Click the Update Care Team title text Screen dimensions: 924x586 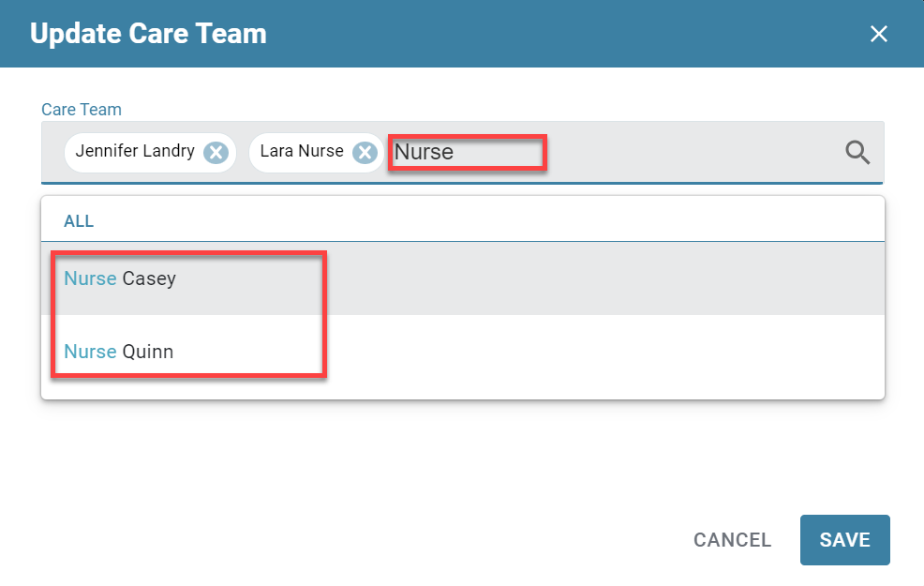tap(148, 34)
